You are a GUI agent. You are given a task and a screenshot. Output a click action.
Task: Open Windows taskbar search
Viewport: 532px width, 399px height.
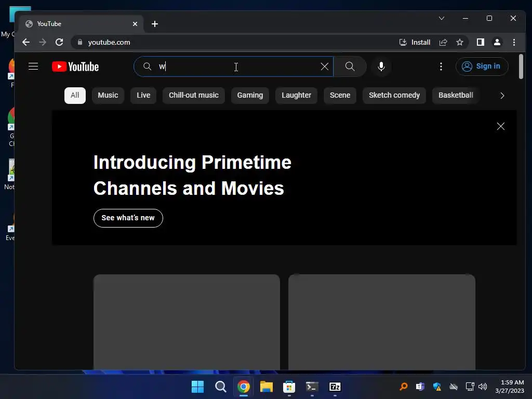[x=220, y=387]
